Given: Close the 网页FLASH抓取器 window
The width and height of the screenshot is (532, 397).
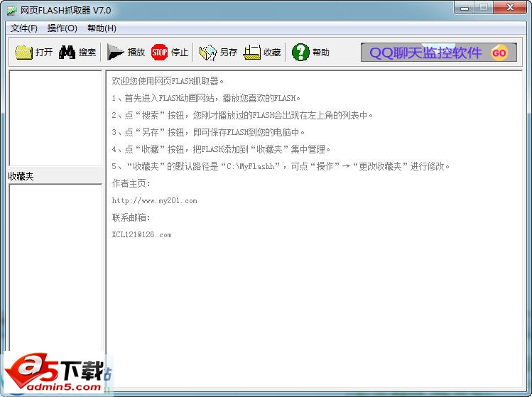Looking at the screenshot, I should tap(510, 8).
